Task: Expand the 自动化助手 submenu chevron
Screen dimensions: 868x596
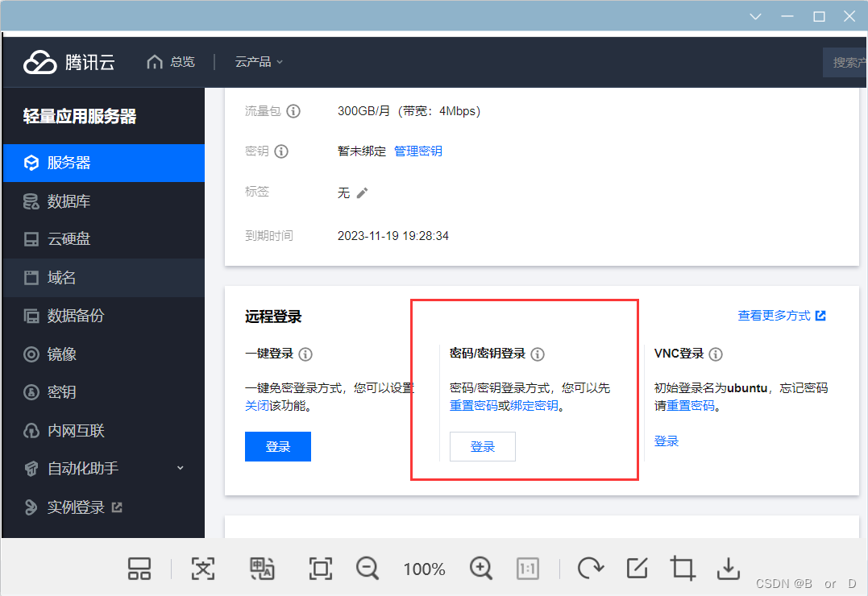Action: coord(180,468)
